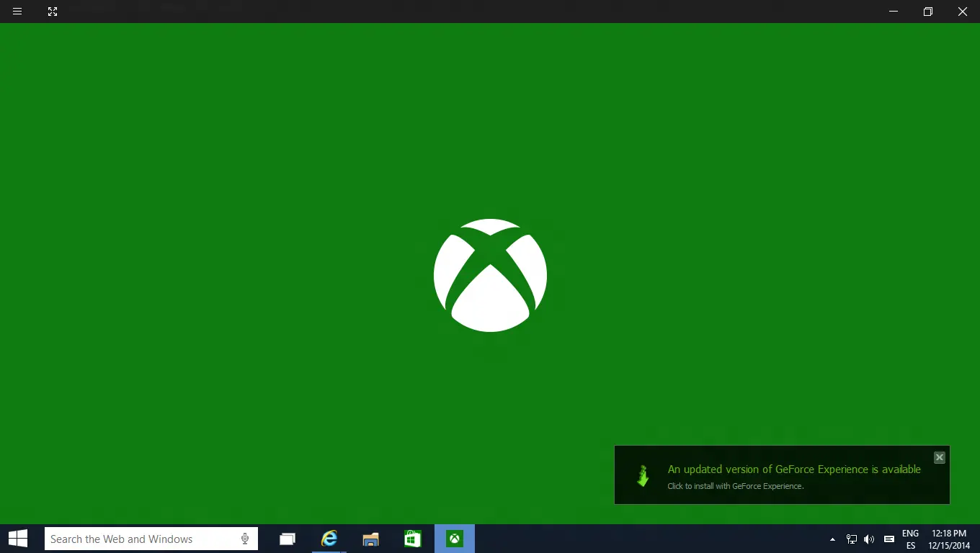This screenshot has width=980, height=553.
Task: Open the Windows Store from the taskbar
Action: tap(412, 539)
